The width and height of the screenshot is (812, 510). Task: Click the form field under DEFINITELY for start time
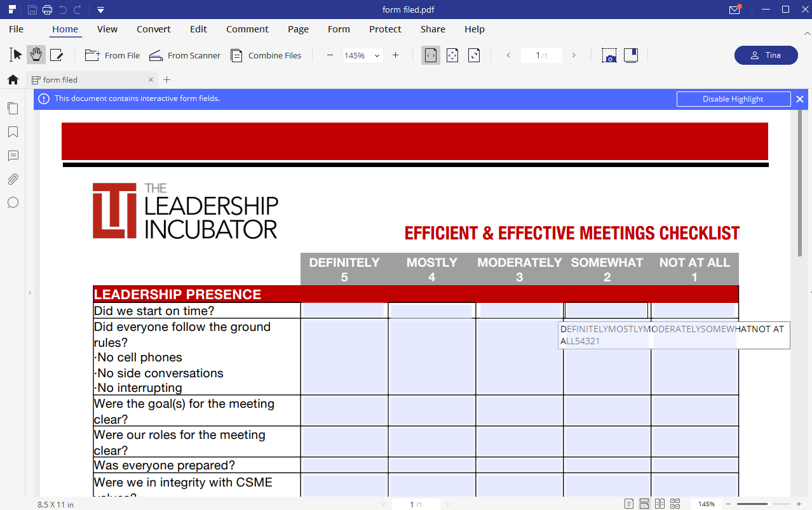pyautogui.click(x=344, y=310)
